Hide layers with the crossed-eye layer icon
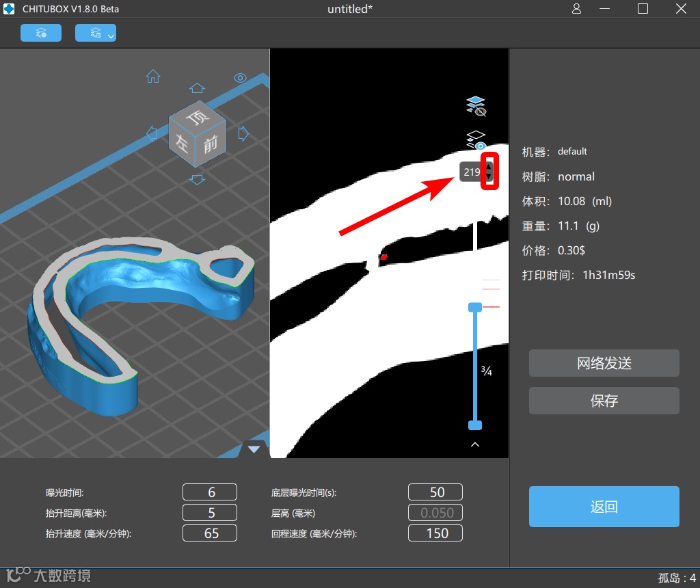 coord(476,106)
